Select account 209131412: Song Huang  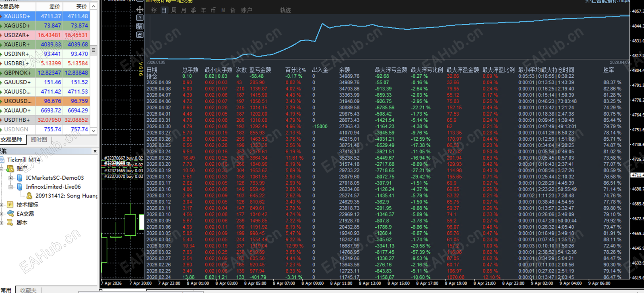point(66,195)
